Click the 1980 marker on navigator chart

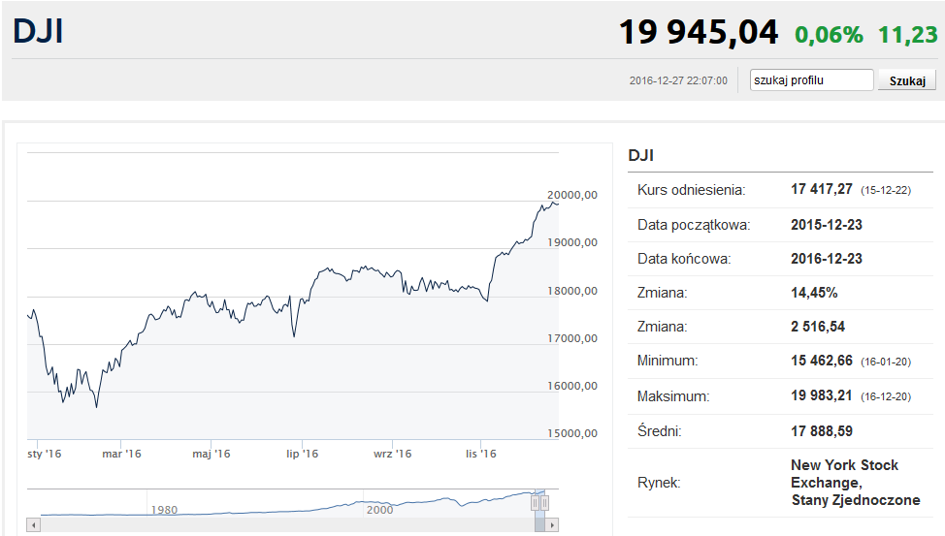(x=164, y=510)
